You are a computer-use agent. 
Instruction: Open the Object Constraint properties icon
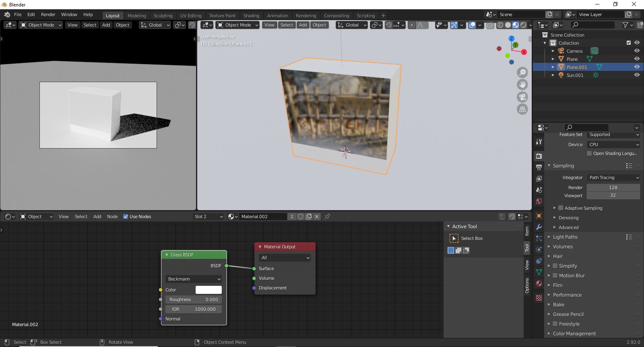(539, 261)
